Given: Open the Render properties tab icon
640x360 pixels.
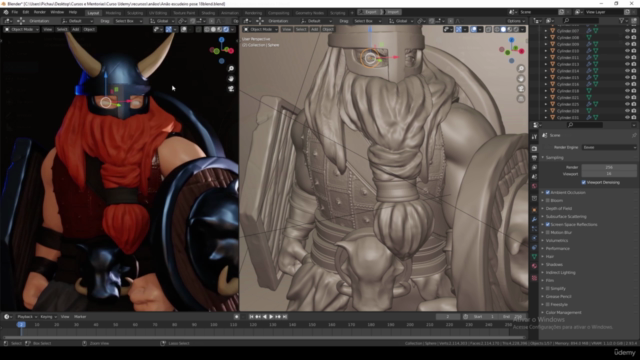Looking at the screenshot, I should pyautogui.click(x=534, y=149).
